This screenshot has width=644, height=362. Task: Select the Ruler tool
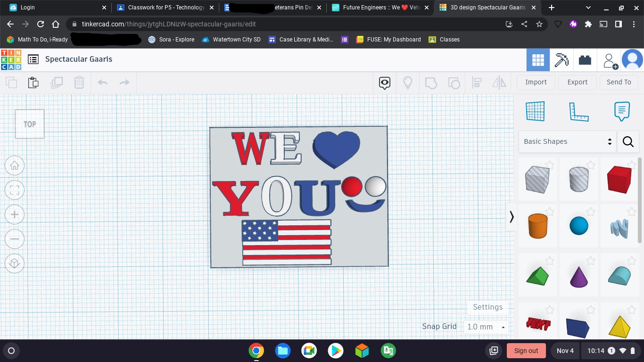[x=578, y=112]
